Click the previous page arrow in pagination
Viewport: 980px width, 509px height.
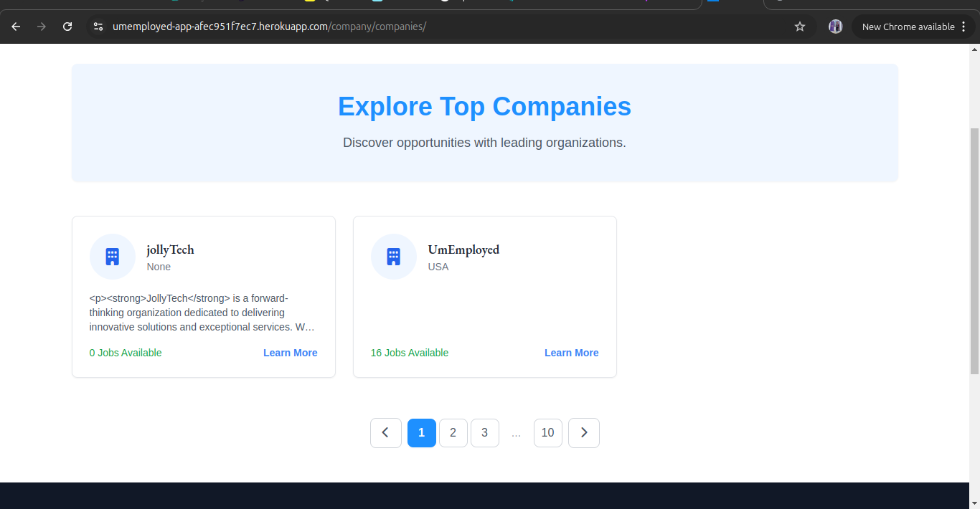click(385, 433)
